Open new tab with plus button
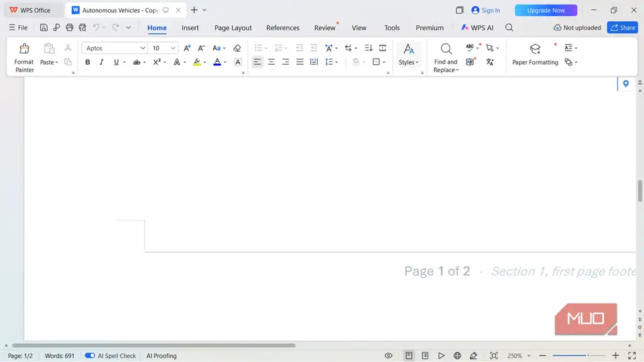 tap(194, 10)
